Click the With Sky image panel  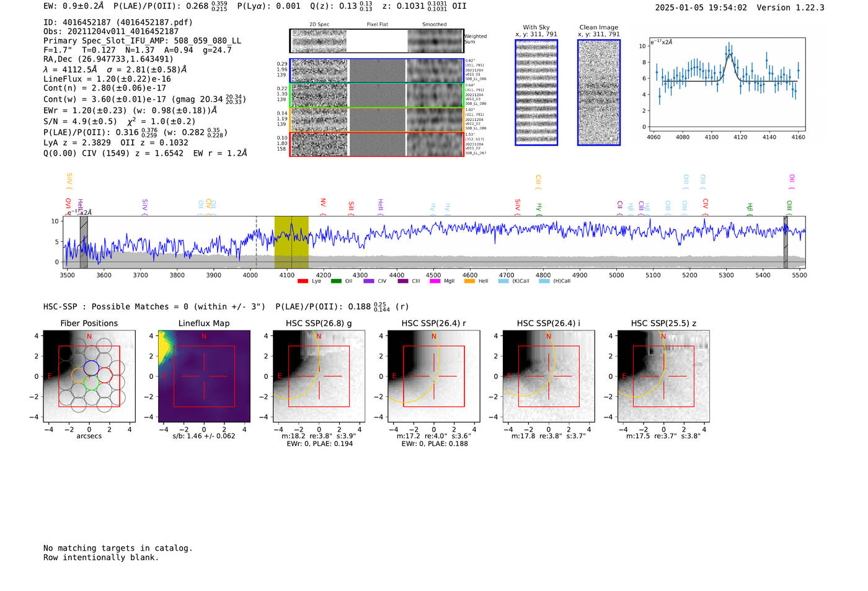pos(536,92)
